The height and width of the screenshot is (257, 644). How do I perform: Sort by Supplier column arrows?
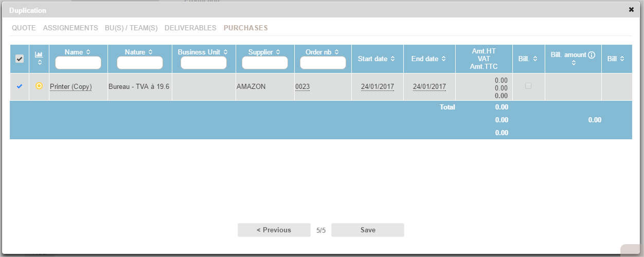[x=278, y=52]
